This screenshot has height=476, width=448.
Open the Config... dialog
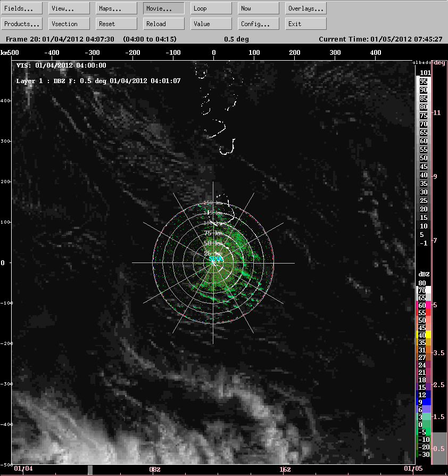(x=259, y=24)
